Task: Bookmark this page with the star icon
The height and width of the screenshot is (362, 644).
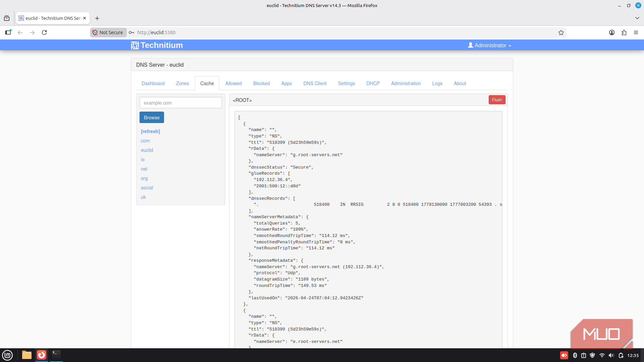Action: tap(561, 33)
